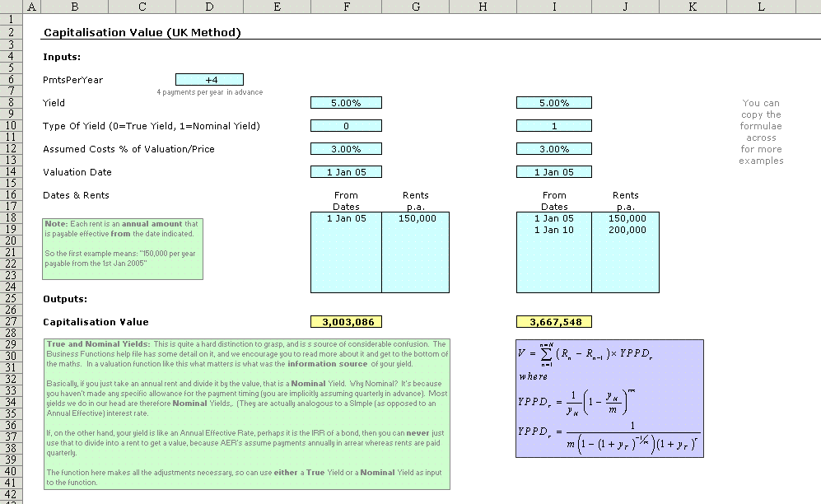Select the Capitalisation Value result 3,667,548
This screenshot has height=504, width=821.
[x=553, y=322]
